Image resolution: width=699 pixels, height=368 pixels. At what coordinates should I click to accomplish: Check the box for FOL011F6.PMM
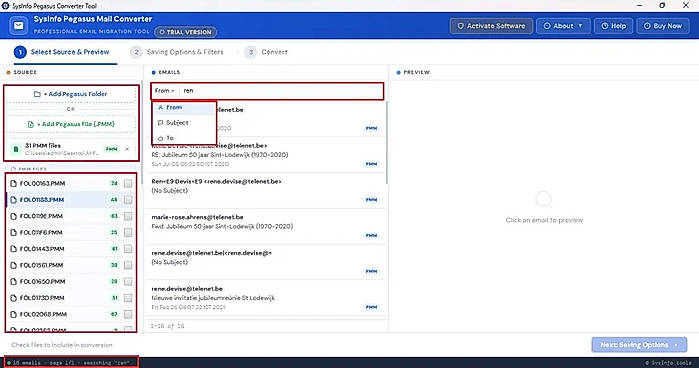pyautogui.click(x=128, y=232)
